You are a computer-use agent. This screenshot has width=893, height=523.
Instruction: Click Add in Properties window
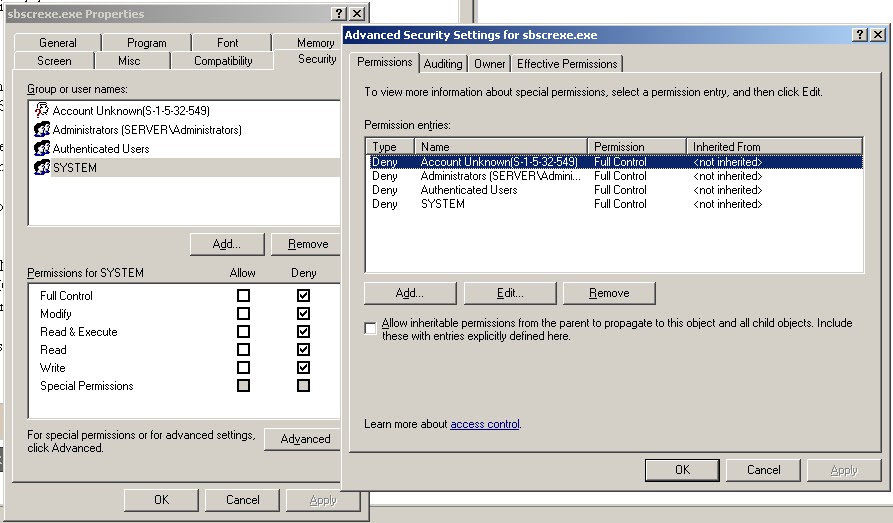point(227,244)
